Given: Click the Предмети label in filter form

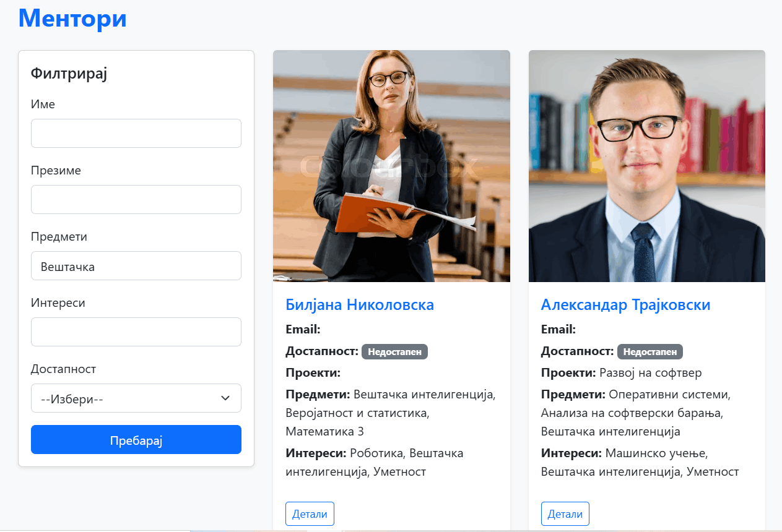Looking at the screenshot, I should 59,236.
